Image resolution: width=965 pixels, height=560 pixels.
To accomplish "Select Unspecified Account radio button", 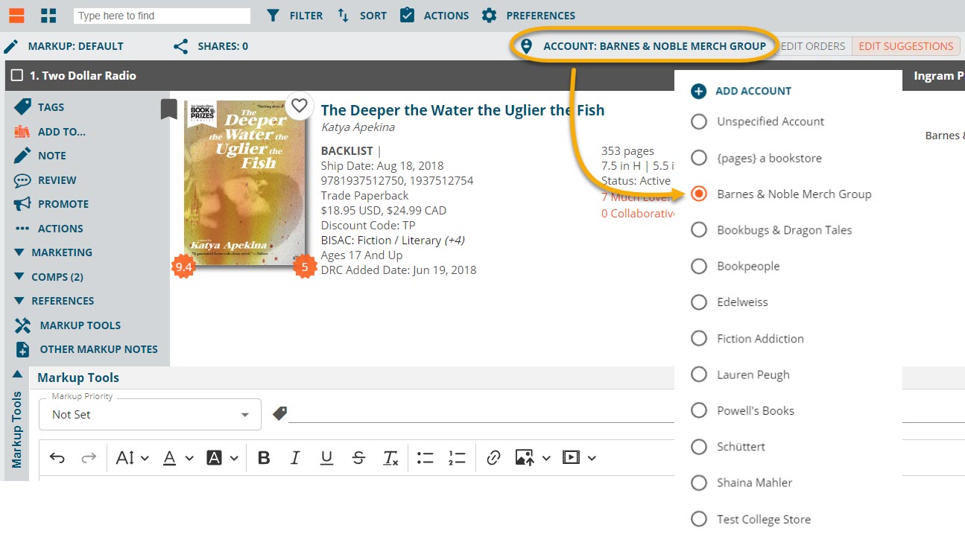I will [x=699, y=121].
